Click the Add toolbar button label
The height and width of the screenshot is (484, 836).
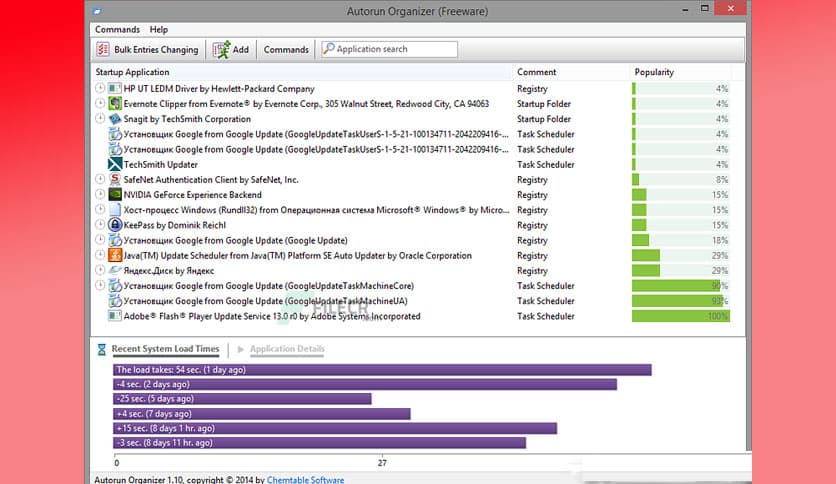click(x=240, y=50)
